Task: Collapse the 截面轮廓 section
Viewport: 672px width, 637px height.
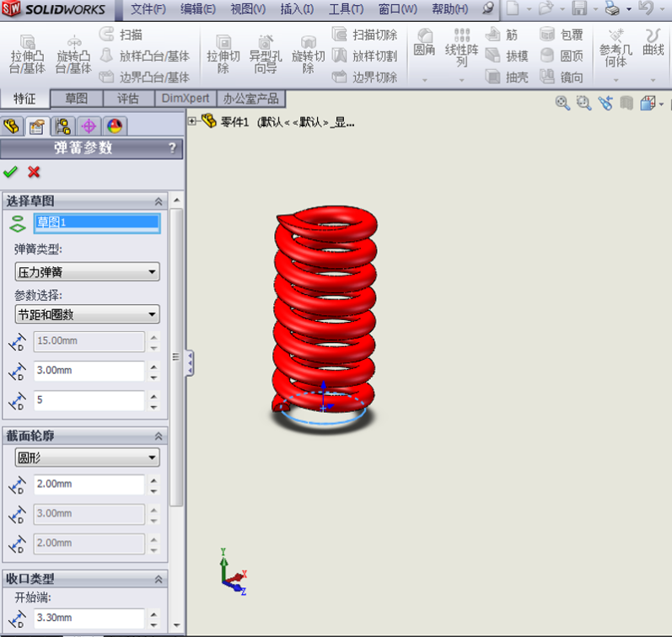Action: pos(159,436)
